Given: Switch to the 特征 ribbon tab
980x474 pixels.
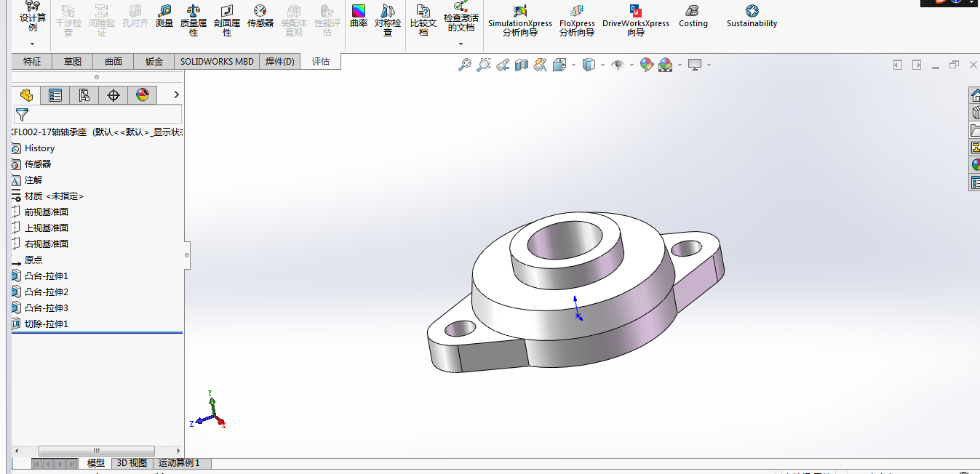Looking at the screenshot, I should pyautogui.click(x=32, y=62).
